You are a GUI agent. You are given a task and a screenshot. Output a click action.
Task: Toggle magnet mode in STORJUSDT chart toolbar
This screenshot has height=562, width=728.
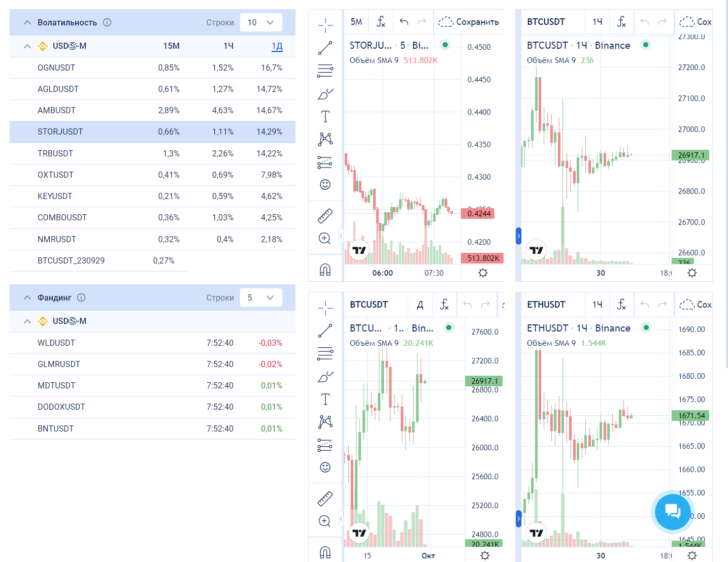tap(325, 270)
